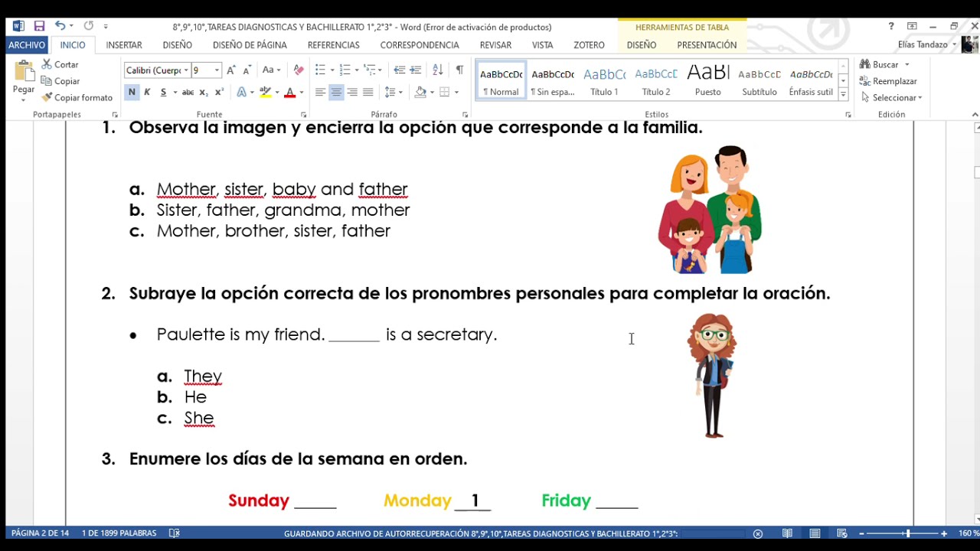This screenshot has width=980, height=551.
Task: Open the Fuente dialog launcher
Action: (x=304, y=115)
